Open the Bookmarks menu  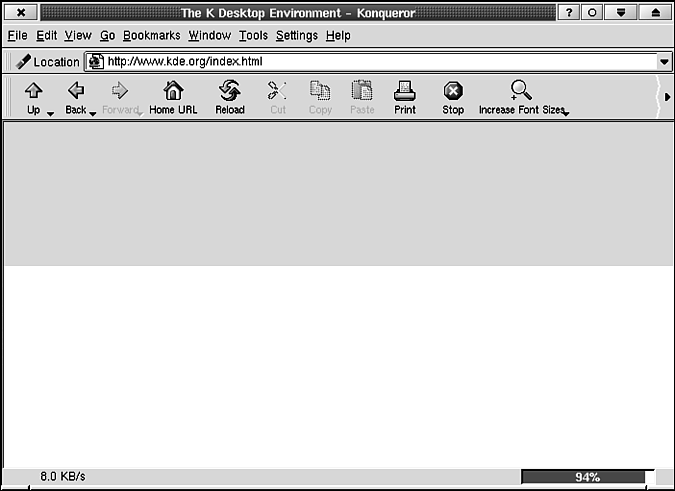tap(152, 36)
